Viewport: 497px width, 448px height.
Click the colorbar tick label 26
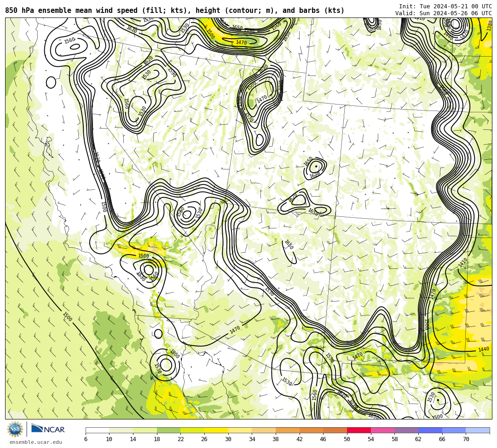point(204,439)
